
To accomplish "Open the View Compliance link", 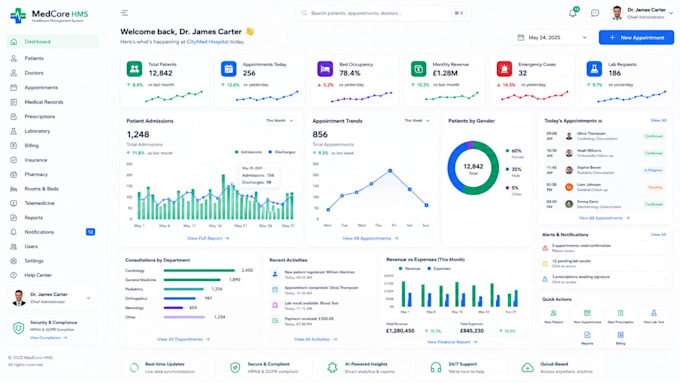I will (48, 337).
